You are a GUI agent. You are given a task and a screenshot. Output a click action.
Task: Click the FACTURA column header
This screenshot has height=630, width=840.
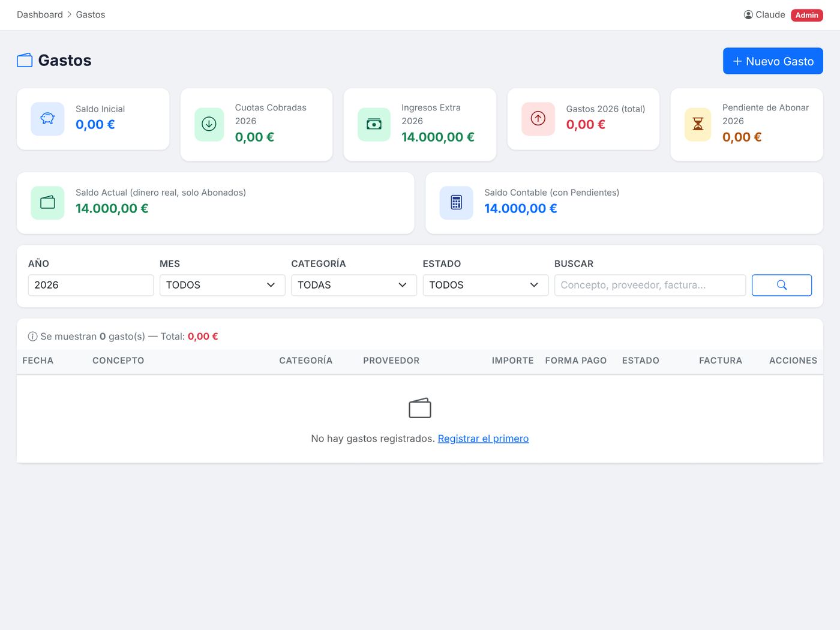pyautogui.click(x=721, y=361)
